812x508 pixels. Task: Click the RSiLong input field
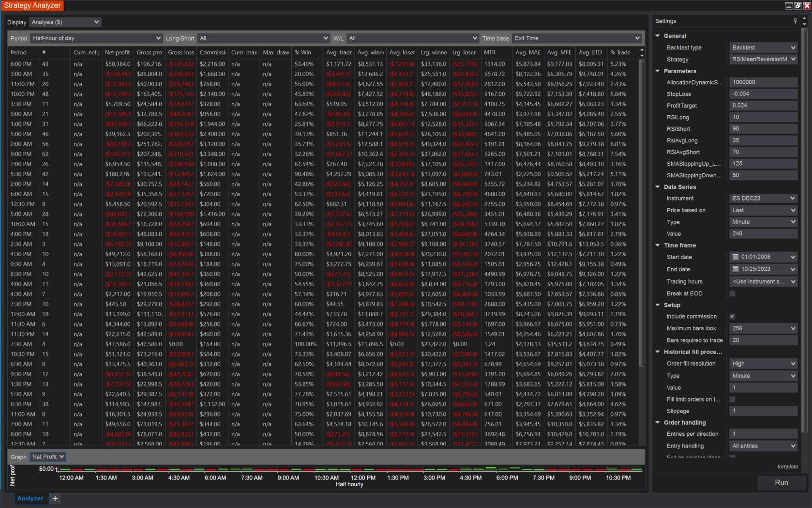click(764, 117)
